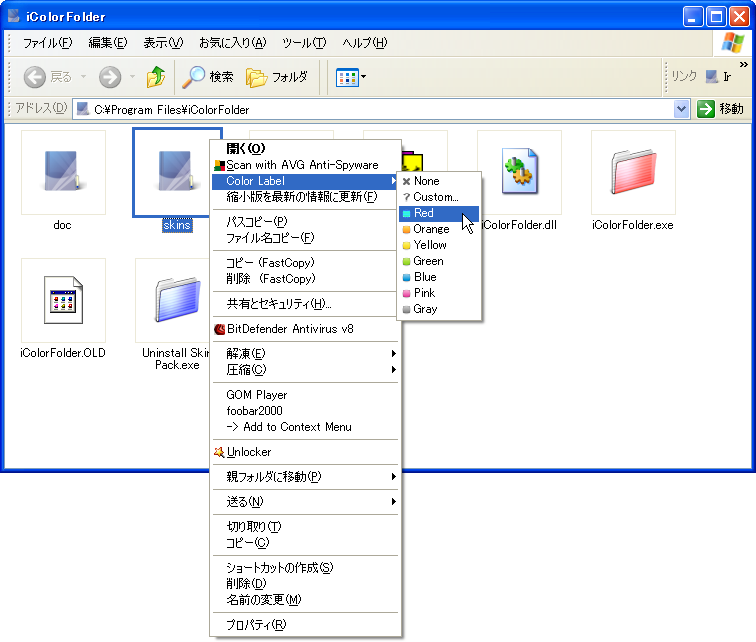Choose 開く(O) in context menu
756x642 pixels.
pos(304,148)
